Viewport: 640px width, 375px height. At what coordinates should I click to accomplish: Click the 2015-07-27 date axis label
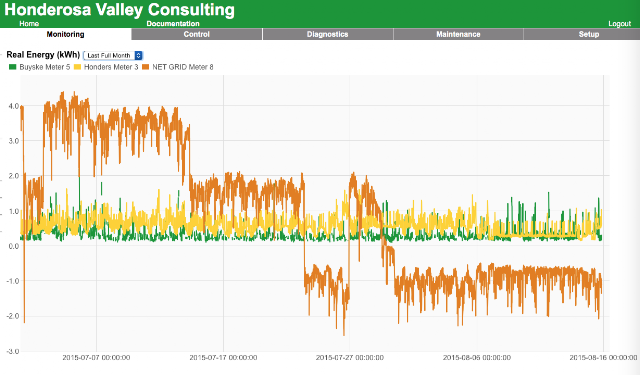[x=350, y=357]
